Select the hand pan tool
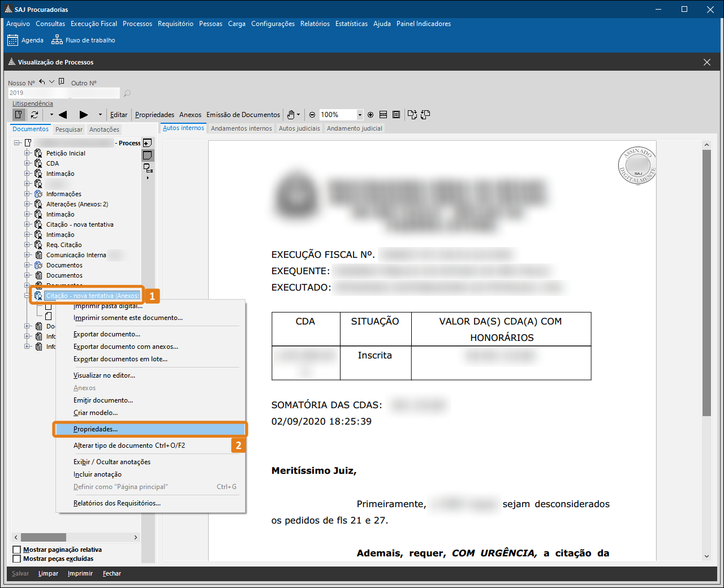This screenshot has width=724, height=588. point(291,115)
